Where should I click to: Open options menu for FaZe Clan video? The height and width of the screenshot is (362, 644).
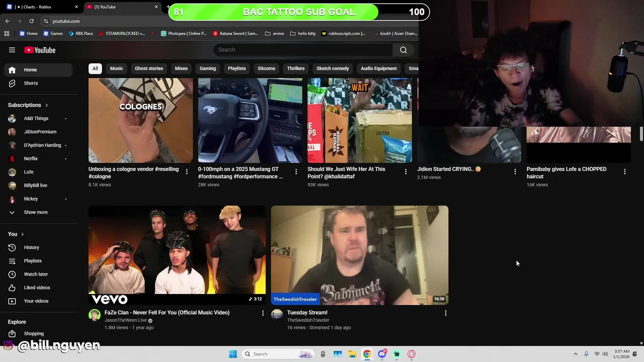pyautogui.click(x=263, y=313)
